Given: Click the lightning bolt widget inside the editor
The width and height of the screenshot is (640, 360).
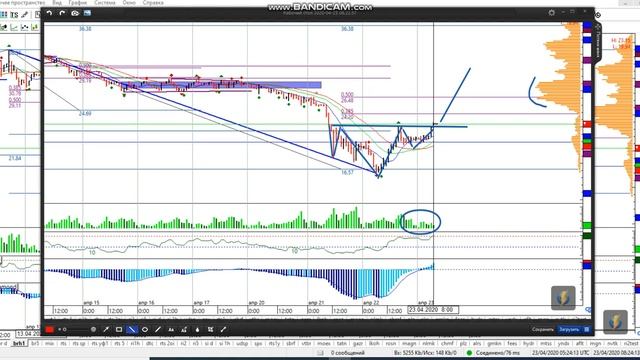Looking at the screenshot, I should (x=563, y=298).
